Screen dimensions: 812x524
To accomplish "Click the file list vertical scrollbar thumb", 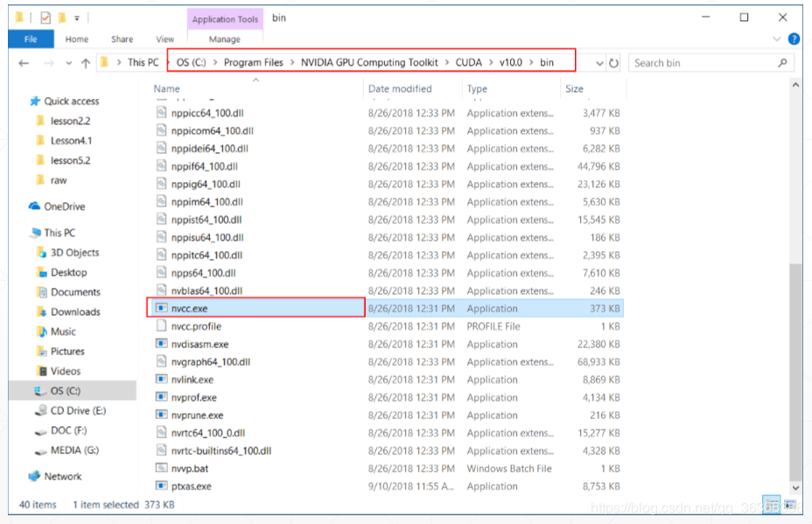I will 795,373.
